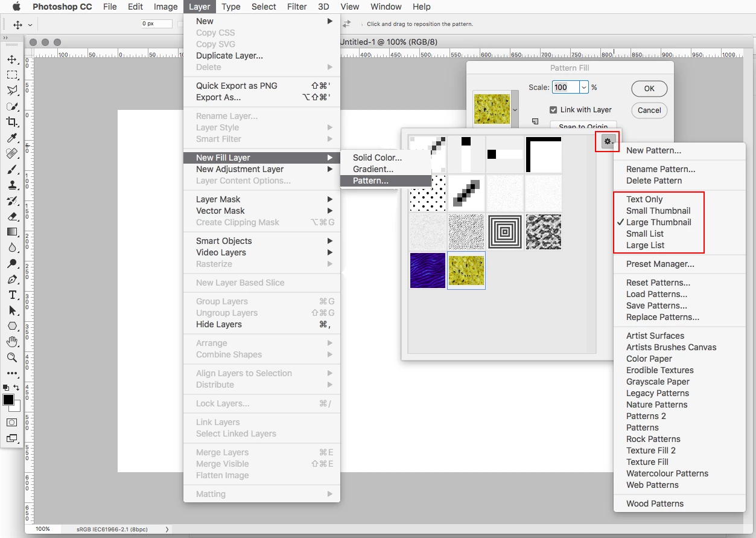Viewport: 756px width, 538px height.
Task: Select the Clone Stamp tool
Action: [x=12, y=185]
